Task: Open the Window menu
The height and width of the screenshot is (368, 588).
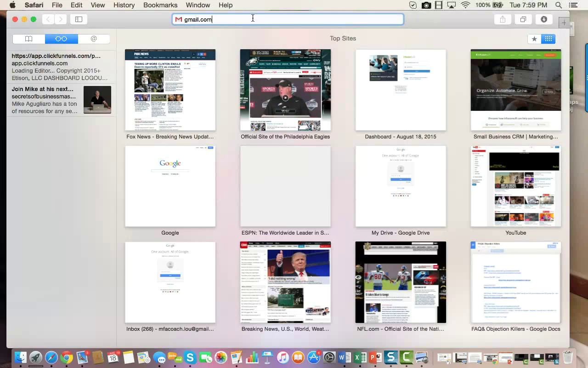Action: pyautogui.click(x=198, y=5)
